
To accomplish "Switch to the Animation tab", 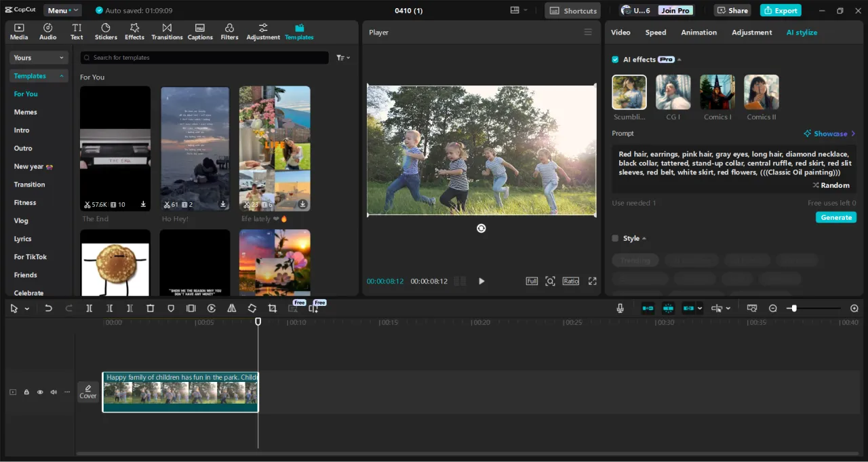I will pyautogui.click(x=698, y=33).
